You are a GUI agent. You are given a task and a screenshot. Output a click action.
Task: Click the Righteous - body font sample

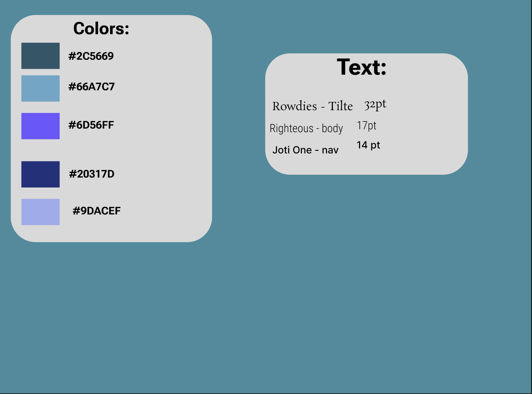click(306, 128)
